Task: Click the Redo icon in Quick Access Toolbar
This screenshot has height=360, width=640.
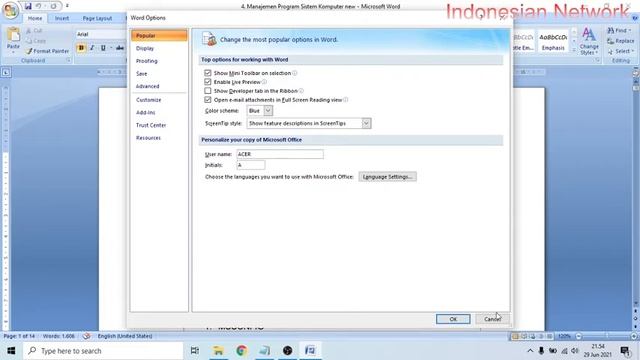Action: click(53, 6)
